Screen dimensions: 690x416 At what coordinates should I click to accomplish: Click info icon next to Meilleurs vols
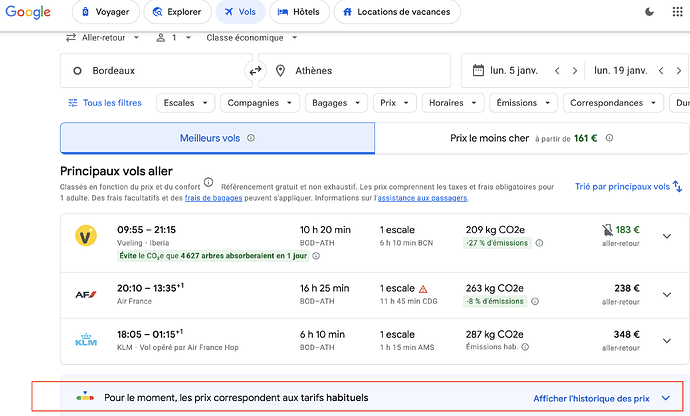(x=251, y=138)
